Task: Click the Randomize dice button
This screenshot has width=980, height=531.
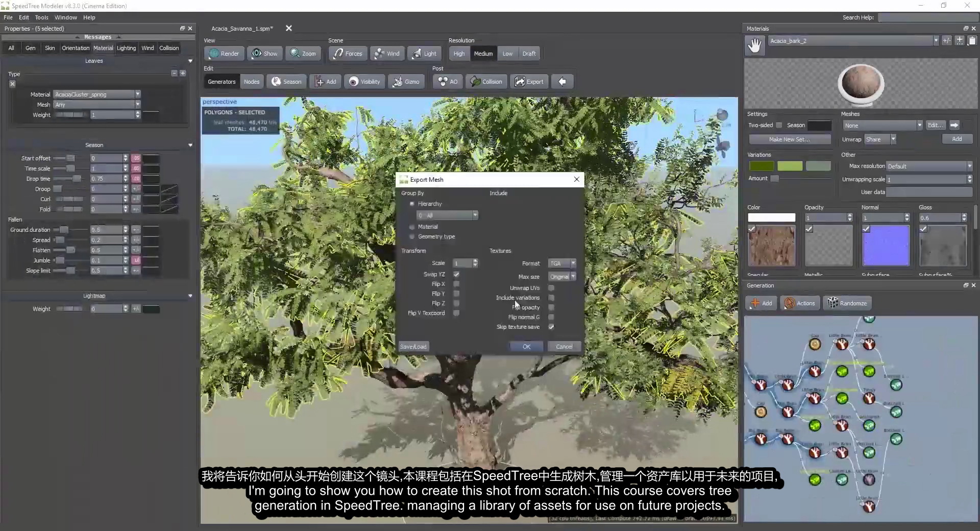Action: coord(847,303)
